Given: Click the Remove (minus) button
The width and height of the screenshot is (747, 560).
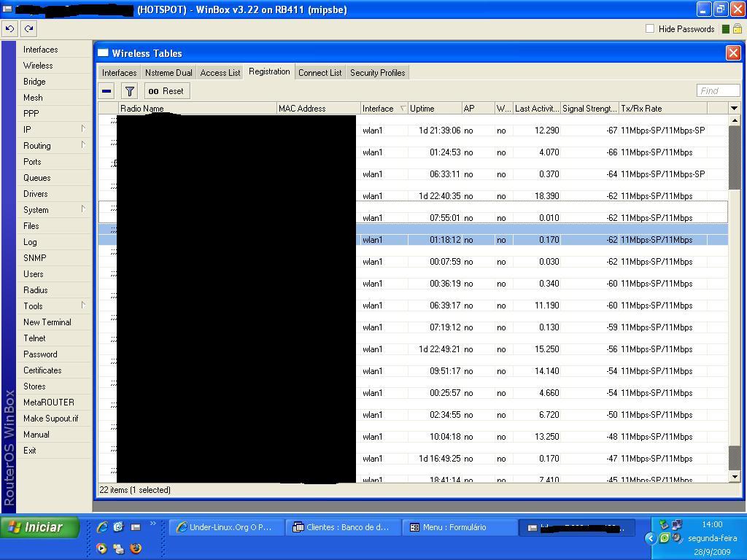Looking at the screenshot, I should pos(107,91).
